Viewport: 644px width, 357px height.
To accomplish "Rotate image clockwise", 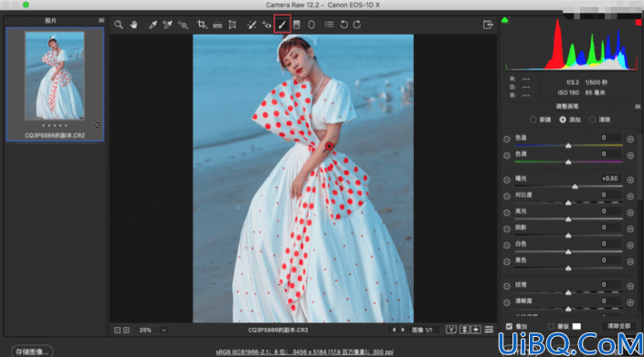I will (x=357, y=25).
